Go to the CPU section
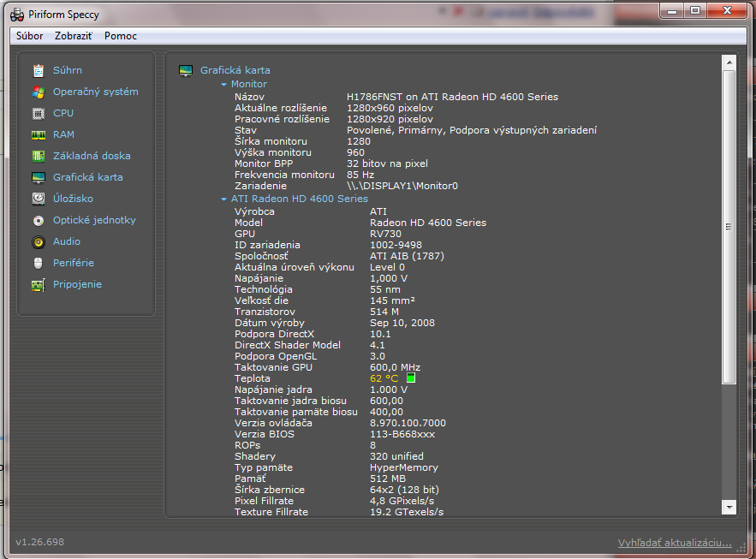The width and height of the screenshot is (756, 559). click(x=63, y=113)
